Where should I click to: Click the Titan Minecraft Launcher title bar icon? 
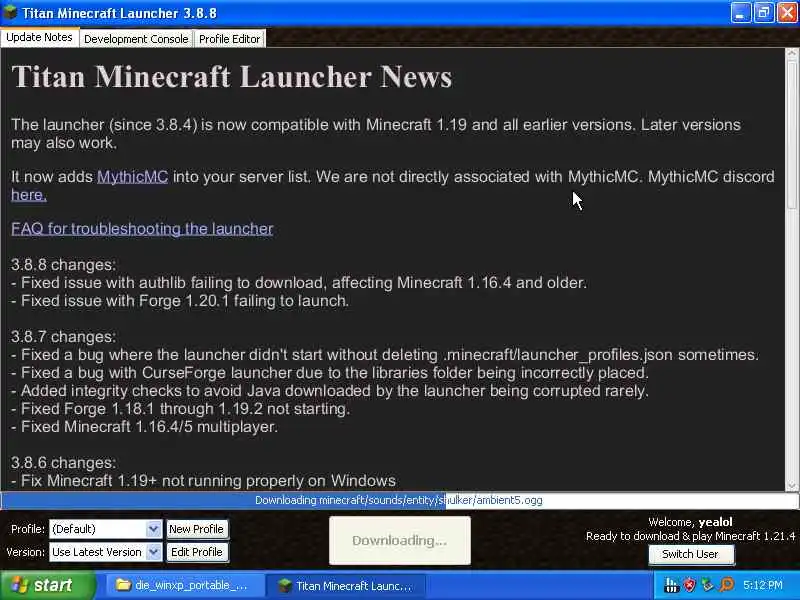10,12
